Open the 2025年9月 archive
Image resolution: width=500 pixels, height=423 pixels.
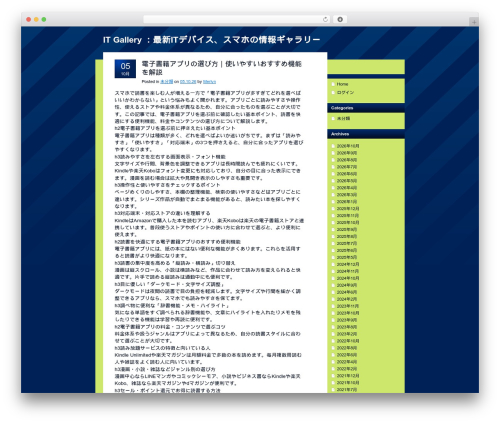pos(347,230)
